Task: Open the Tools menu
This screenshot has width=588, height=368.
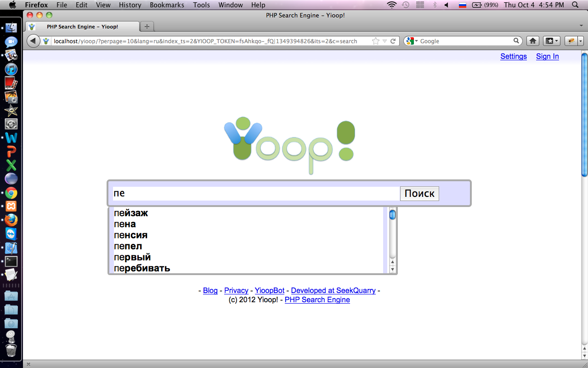Action: click(x=201, y=5)
